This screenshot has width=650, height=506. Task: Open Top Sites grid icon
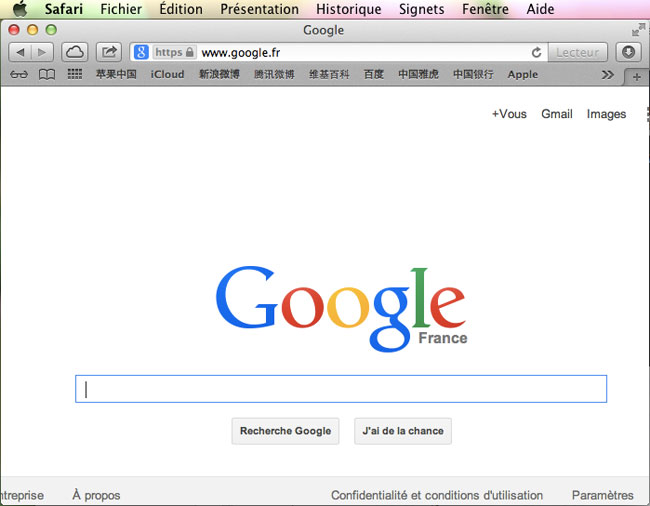click(75, 74)
